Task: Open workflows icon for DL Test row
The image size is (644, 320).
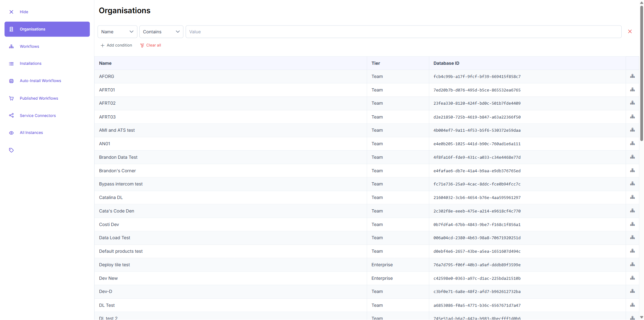Action: coord(632,305)
